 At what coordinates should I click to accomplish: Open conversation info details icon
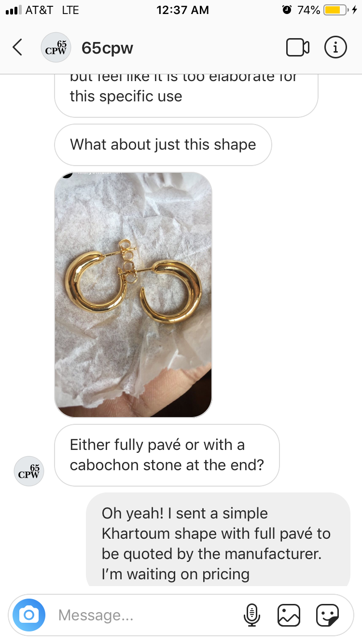(x=335, y=47)
